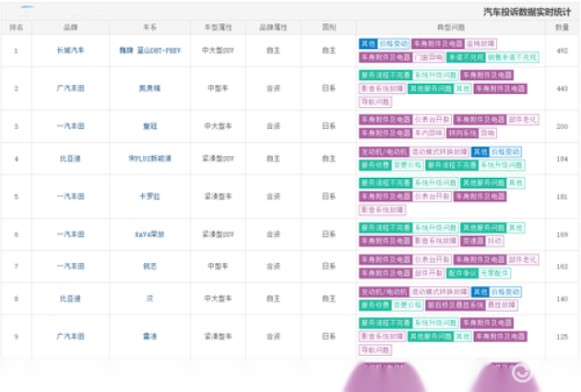Open the 凯美瑞 model link

pos(149,89)
